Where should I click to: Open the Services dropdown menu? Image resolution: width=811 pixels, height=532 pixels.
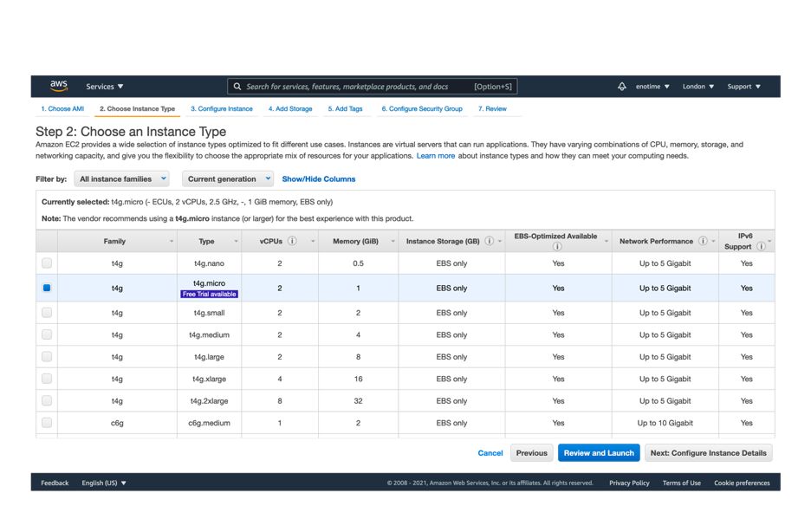click(x=105, y=87)
